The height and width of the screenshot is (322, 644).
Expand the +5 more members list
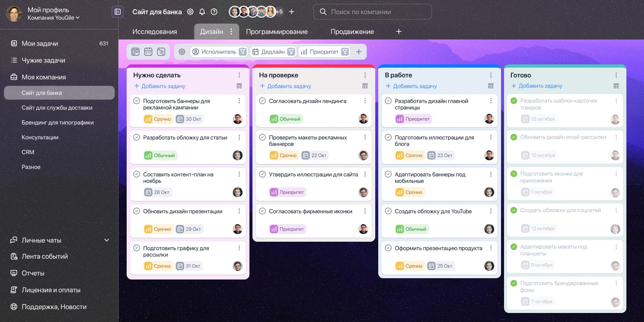(x=279, y=12)
